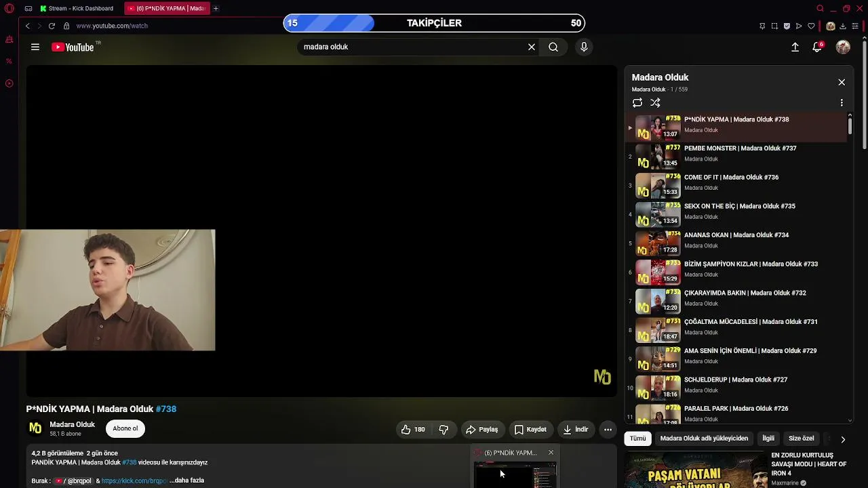Select the 'Tümü' filter chip
Viewport: 868px width, 488px height.
(x=638, y=439)
